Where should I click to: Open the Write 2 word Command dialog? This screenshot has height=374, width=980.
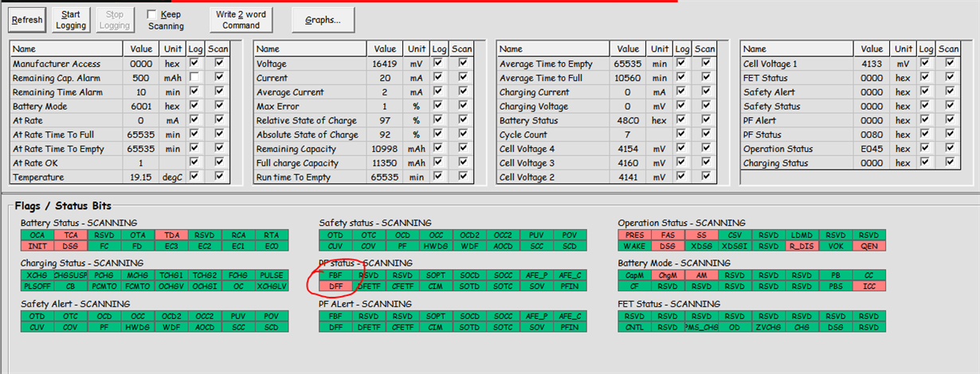[241, 20]
